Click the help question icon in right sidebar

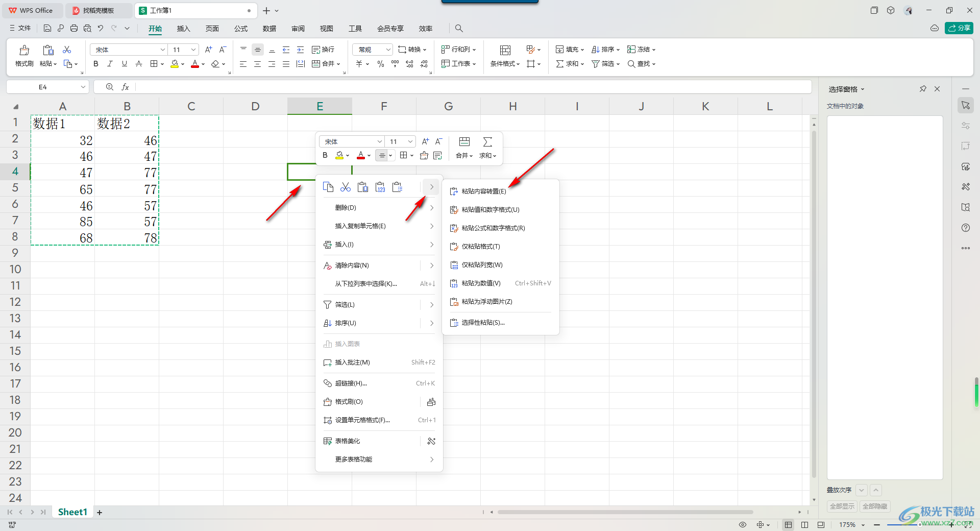pos(966,228)
